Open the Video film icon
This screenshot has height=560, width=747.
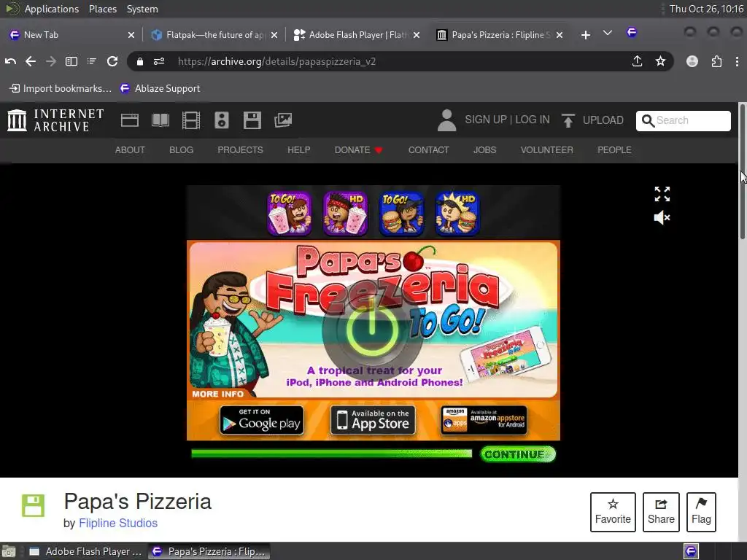coord(191,120)
